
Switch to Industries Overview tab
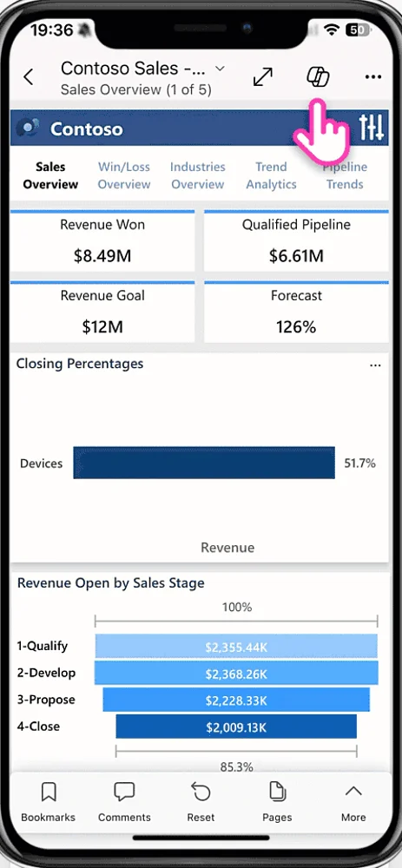point(198,175)
